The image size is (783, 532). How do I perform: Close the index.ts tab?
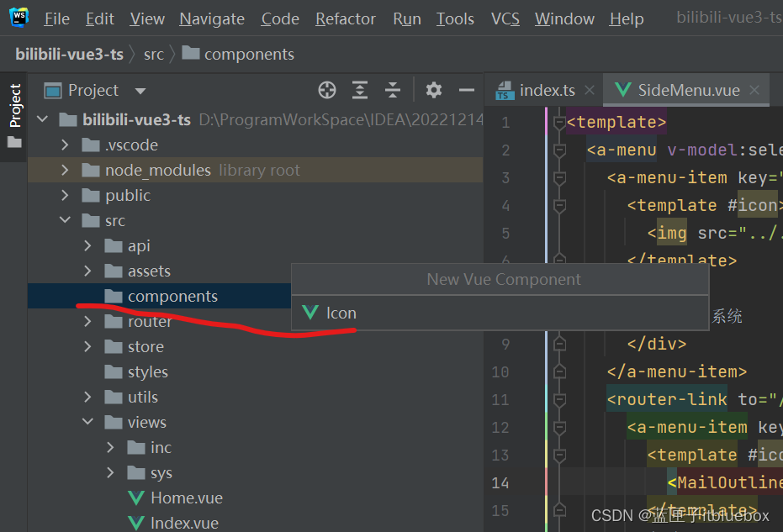point(590,90)
